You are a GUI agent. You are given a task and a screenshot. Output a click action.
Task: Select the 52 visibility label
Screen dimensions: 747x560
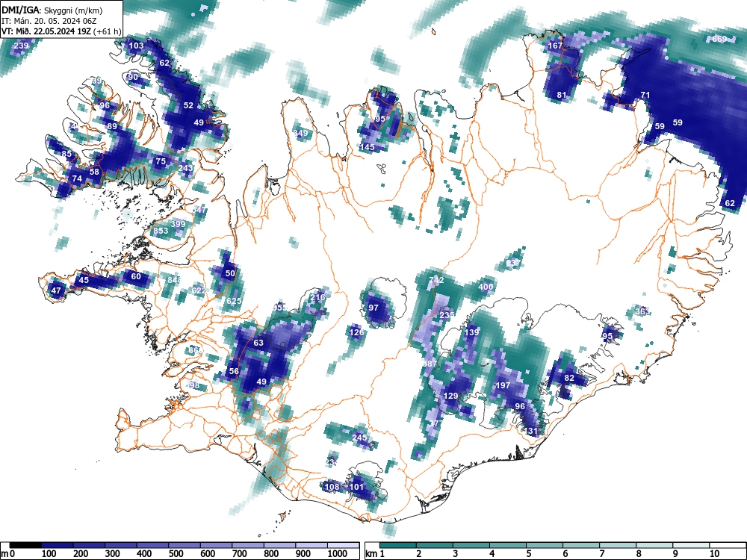coord(189,106)
